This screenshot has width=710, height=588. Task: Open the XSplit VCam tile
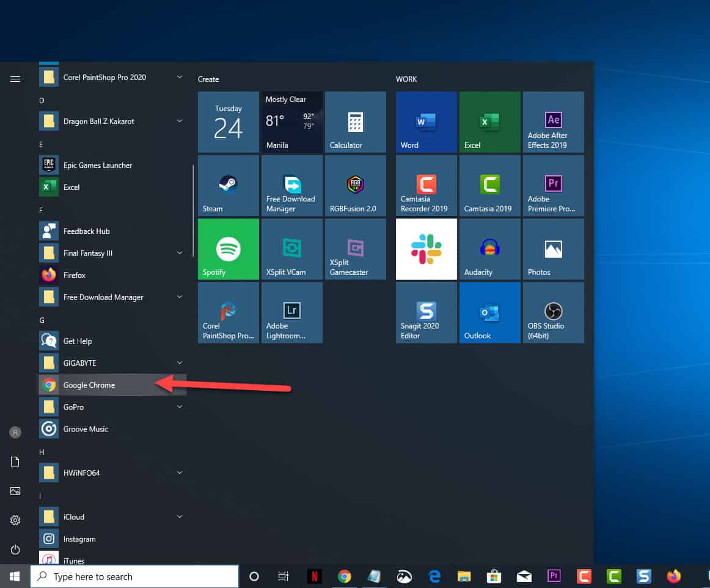tap(291, 249)
